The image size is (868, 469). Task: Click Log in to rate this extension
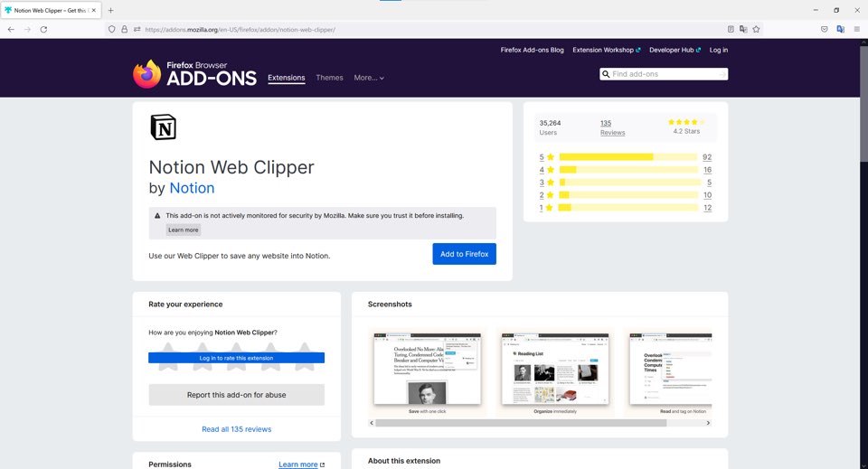coord(236,358)
